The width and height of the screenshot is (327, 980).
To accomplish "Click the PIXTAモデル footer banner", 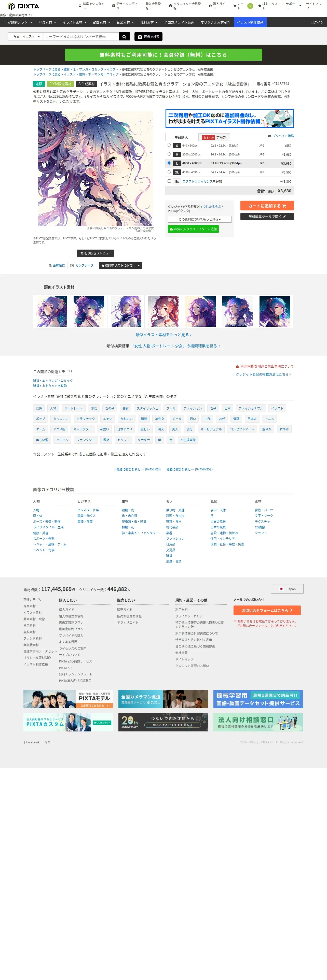I will click(68, 699).
